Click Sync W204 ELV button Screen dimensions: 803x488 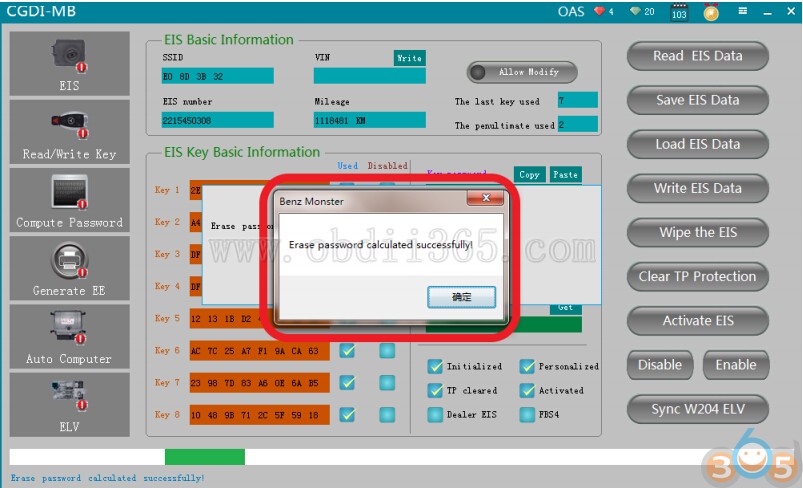pos(698,409)
